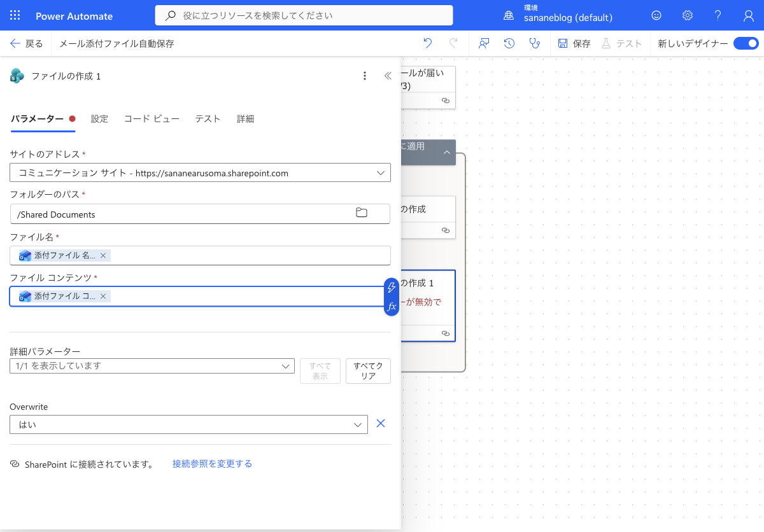Click the フォルダーのパス field
The image size is (764, 532).
pos(200,214)
